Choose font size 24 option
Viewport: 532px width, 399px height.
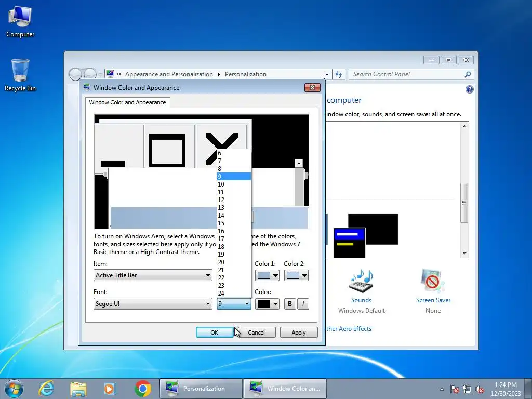coord(234,294)
